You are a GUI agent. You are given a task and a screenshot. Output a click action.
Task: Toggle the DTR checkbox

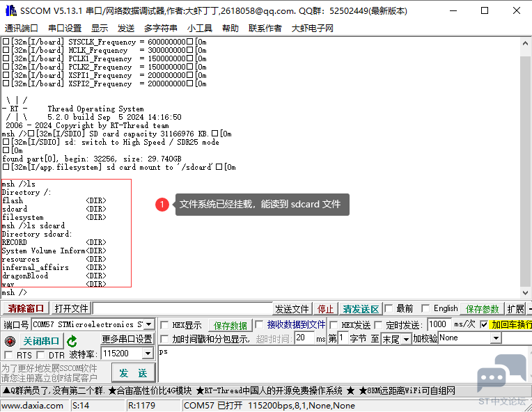(40, 355)
